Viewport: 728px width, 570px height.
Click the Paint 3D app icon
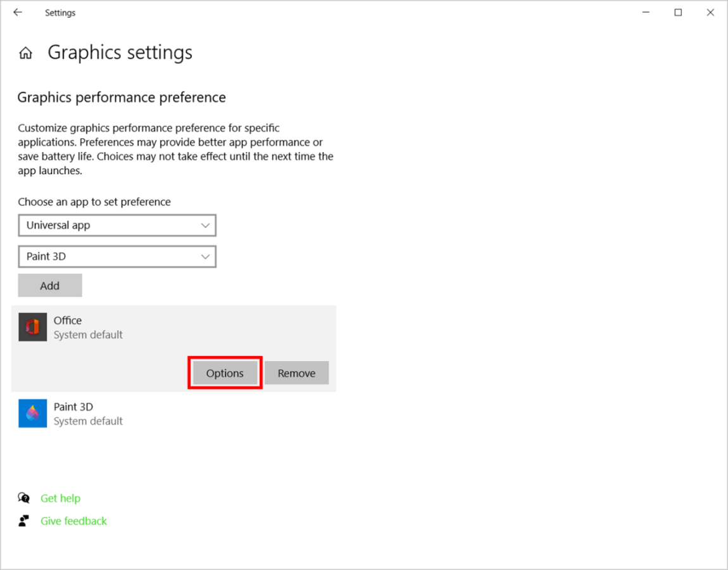(x=32, y=413)
